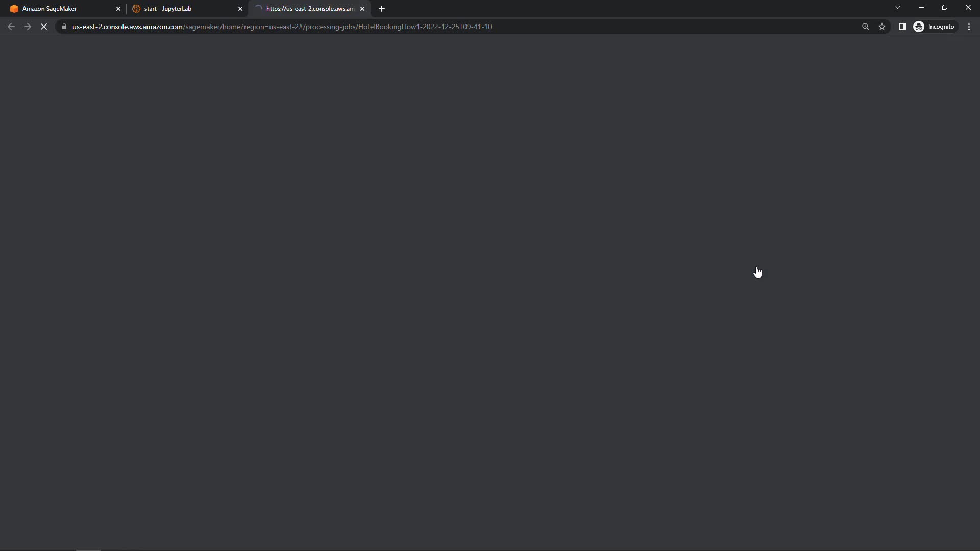The image size is (980, 551).
Task: Close the Amazon SageMaker tab
Action: (x=118, y=9)
